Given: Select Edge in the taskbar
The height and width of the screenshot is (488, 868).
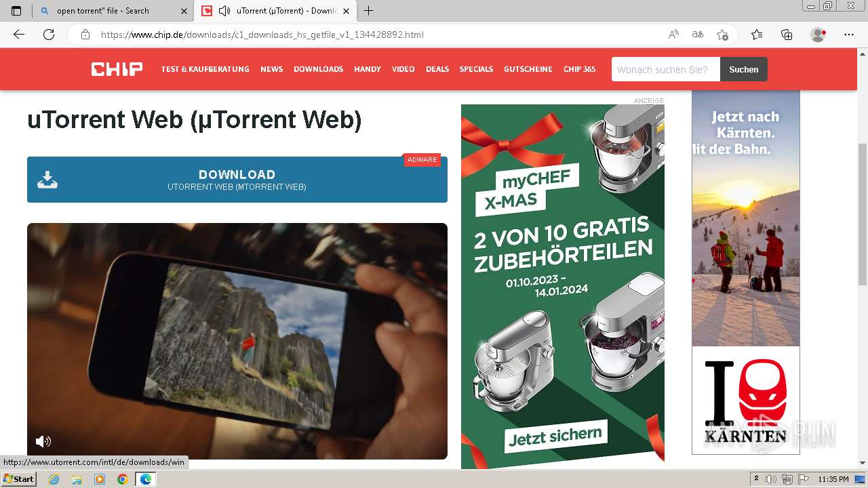Looking at the screenshot, I should click(145, 479).
